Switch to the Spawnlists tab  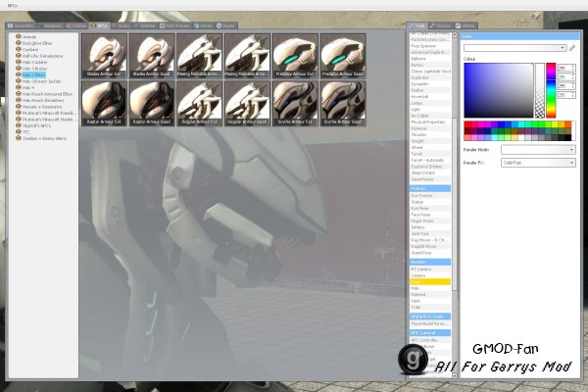(x=21, y=25)
